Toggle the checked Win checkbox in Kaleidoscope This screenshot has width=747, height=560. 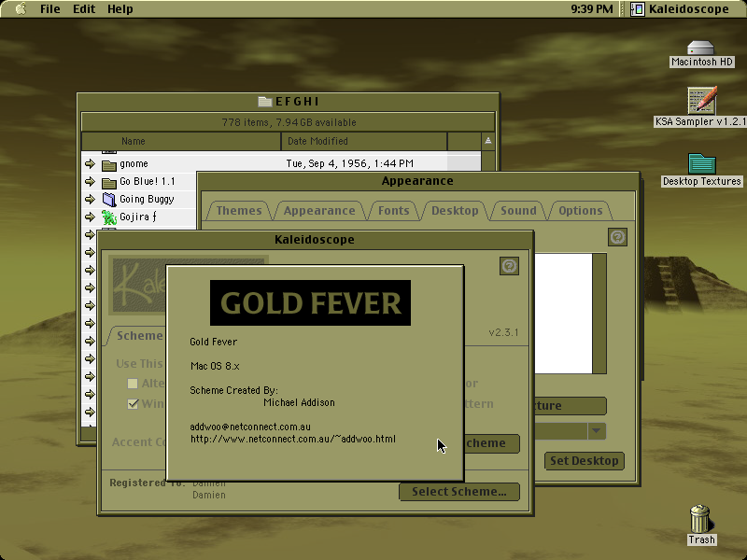(x=133, y=404)
